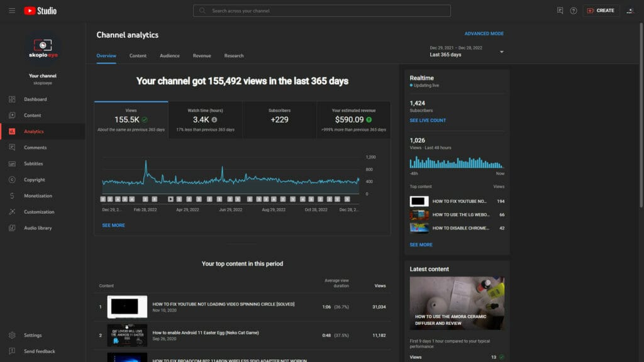Click the channel search field
Image resolution: width=644 pixels, height=362 pixels.
pos(321,10)
